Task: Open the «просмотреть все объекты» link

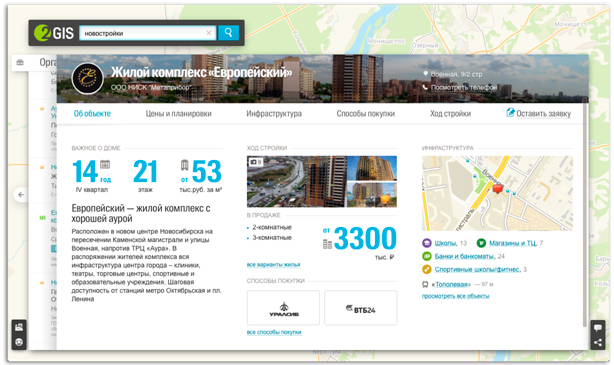Action: [x=455, y=296]
